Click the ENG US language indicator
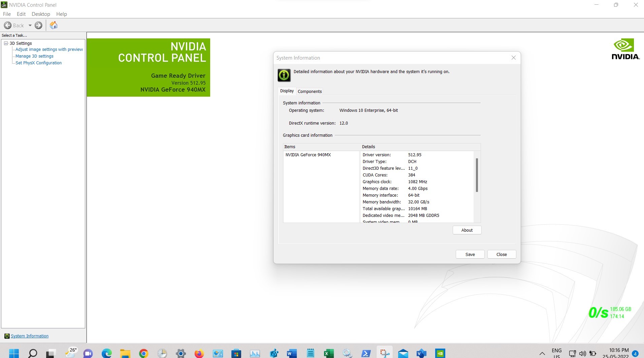 tap(556, 353)
